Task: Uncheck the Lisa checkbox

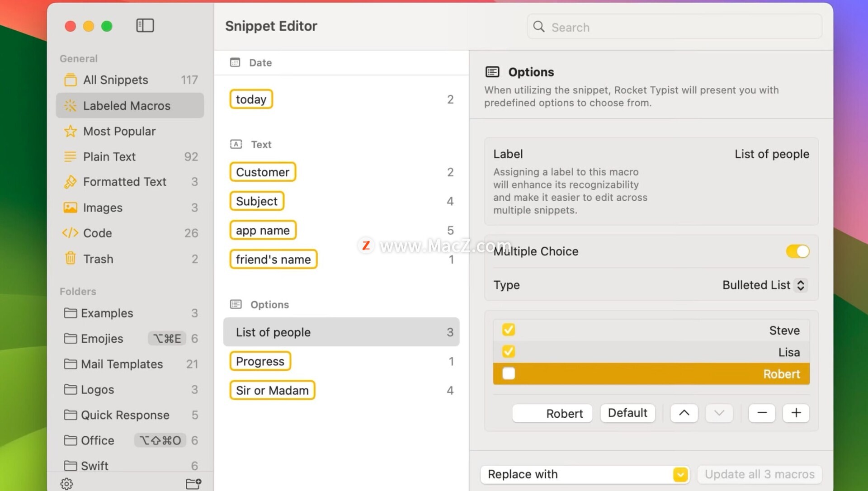Action: [509, 351]
